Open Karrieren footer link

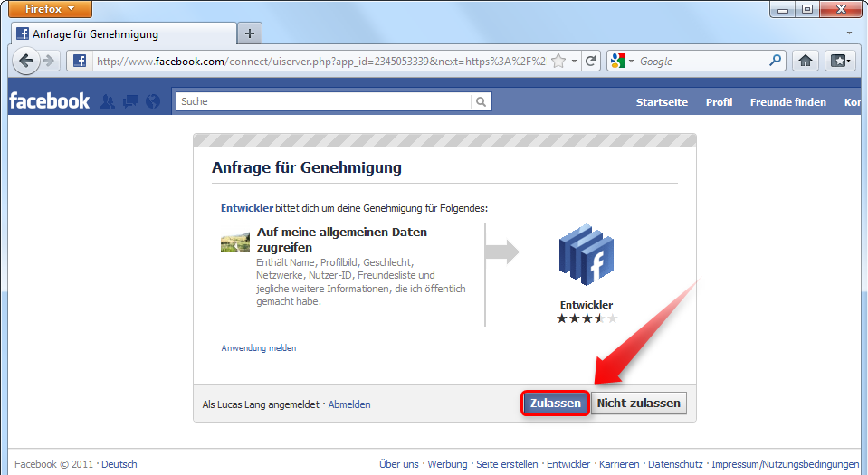pos(619,464)
